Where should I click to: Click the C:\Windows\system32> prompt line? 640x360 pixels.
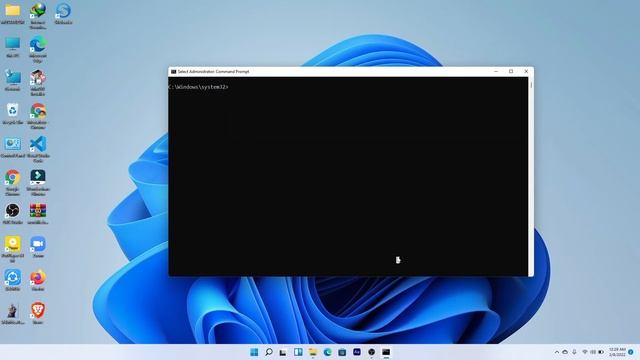(198, 87)
